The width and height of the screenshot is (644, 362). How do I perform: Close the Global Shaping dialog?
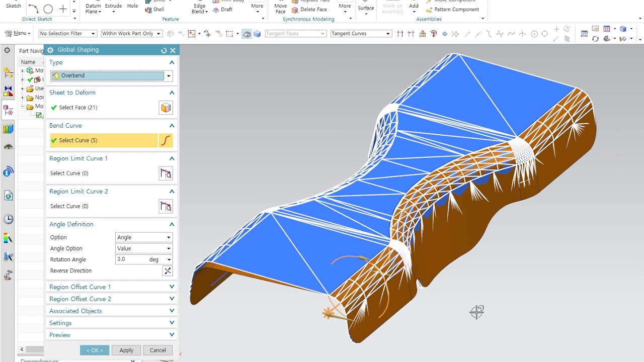click(173, 50)
